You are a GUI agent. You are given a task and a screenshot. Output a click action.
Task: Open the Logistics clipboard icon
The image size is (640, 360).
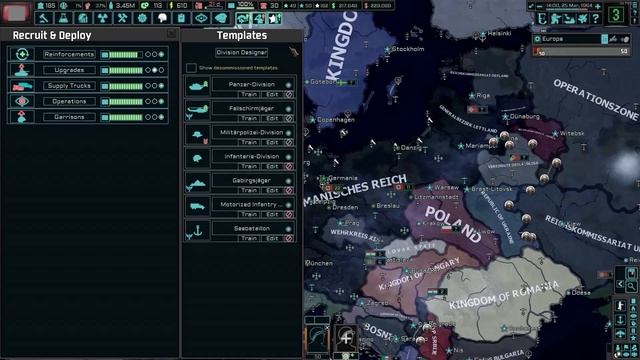pos(182,18)
